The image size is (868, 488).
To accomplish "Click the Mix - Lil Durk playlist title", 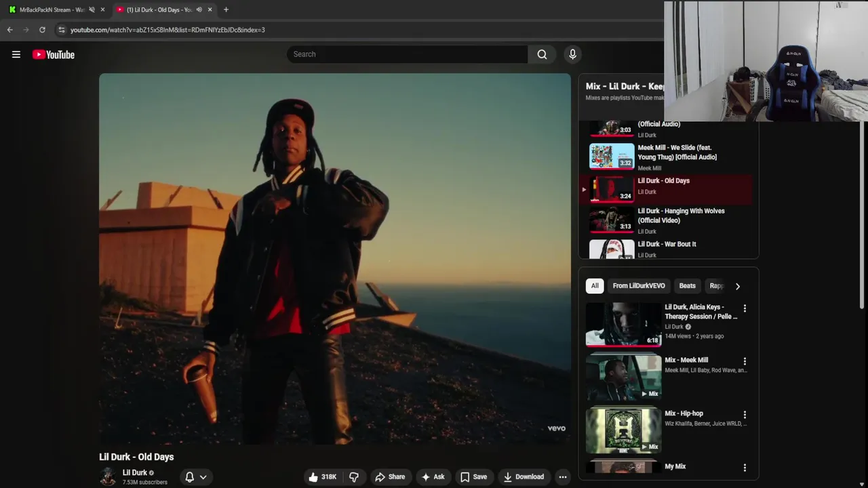I will click(x=625, y=86).
